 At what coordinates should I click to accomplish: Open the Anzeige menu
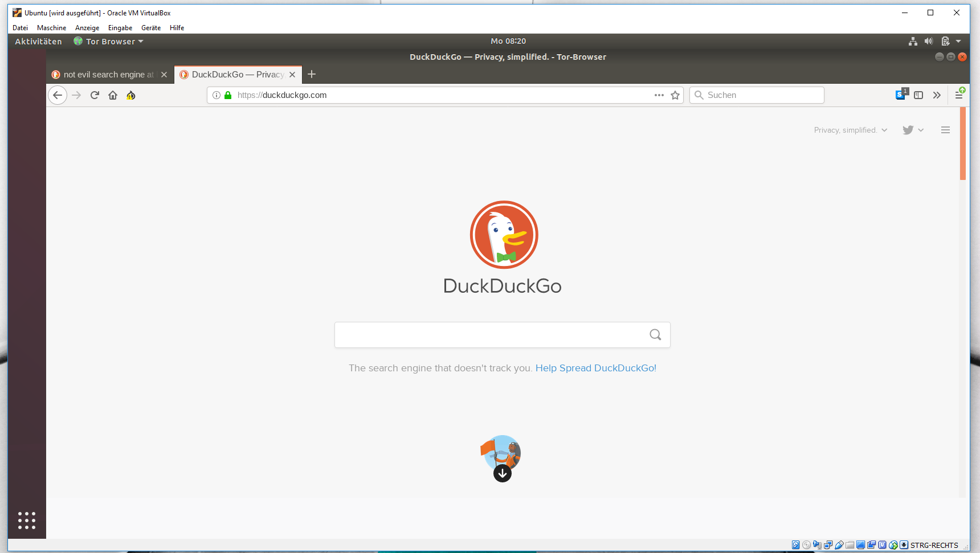tap(87, 27)
